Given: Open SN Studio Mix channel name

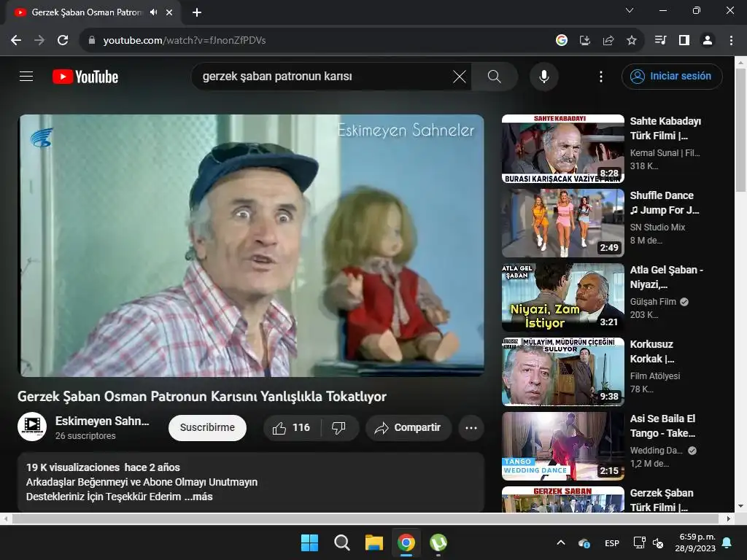Looking at the screenshot, I should click(x=657, y=227).
